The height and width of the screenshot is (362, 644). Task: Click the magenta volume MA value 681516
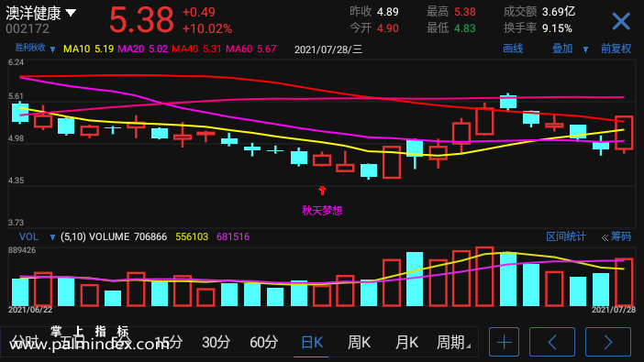[x=233, y=236]
